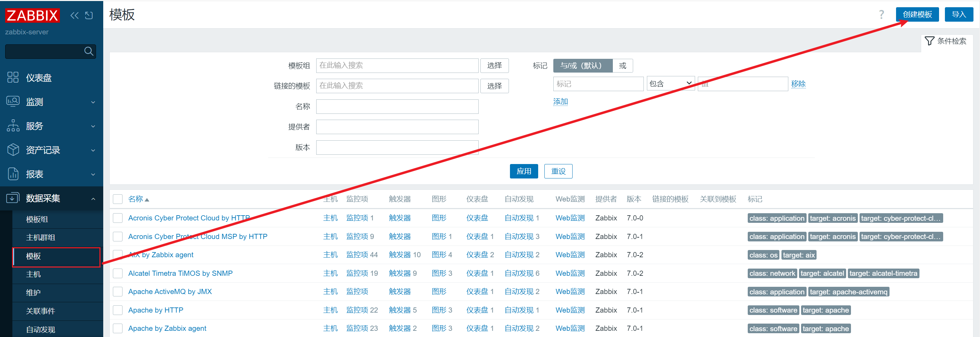Check the Apache by HTTP row

point(118,310)
